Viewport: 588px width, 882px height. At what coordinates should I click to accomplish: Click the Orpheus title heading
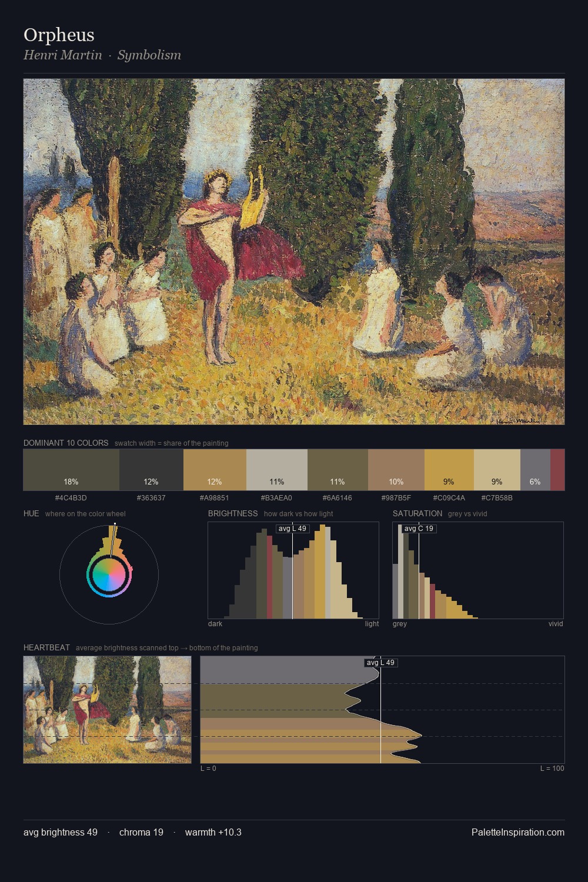tap(59, 35)
